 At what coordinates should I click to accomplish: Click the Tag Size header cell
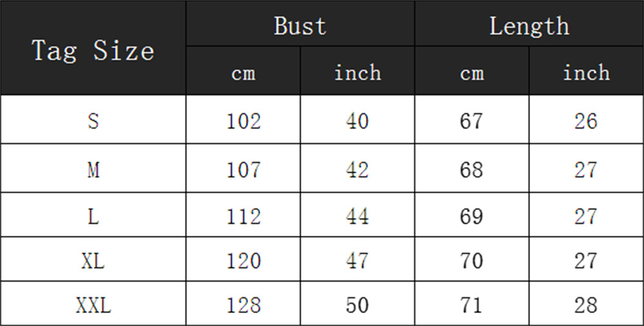point(93,48)
